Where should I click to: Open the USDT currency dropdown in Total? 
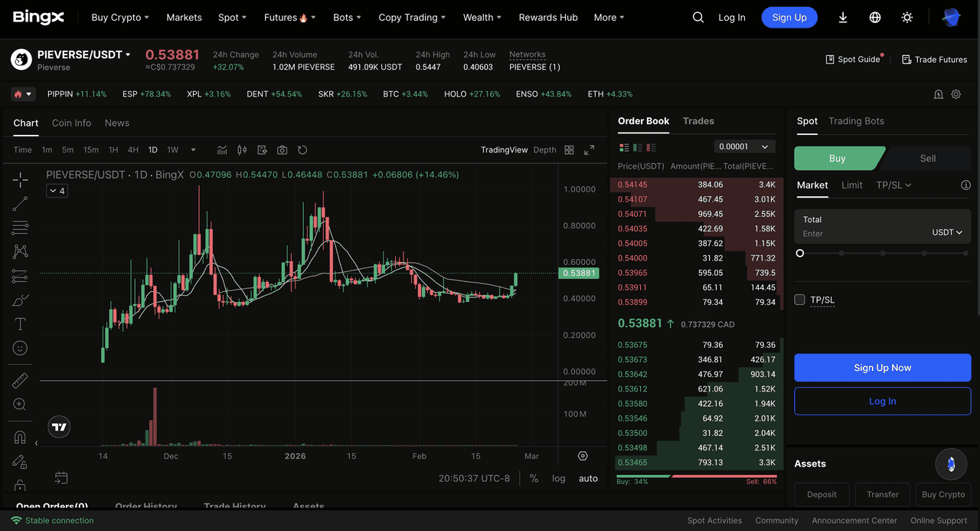click(947, 232)
